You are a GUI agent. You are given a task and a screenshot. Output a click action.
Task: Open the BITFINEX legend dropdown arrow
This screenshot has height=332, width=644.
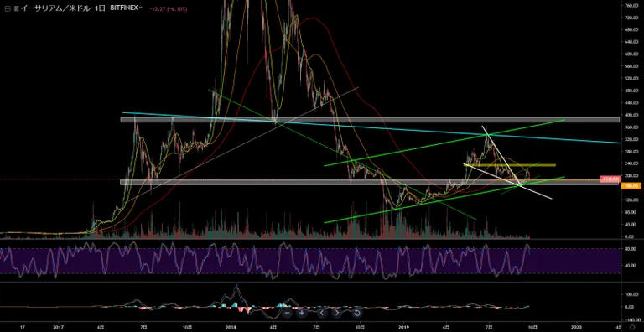(141, 8)
